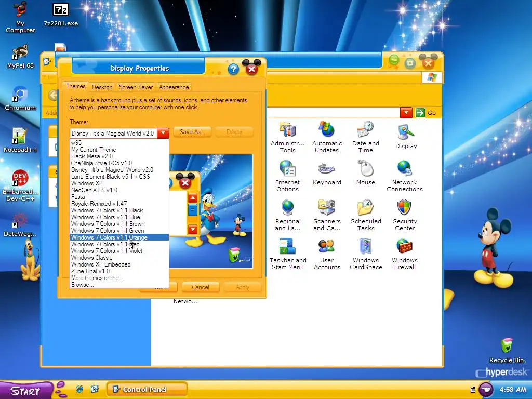The height and width of the screenshot is (399, 532).
Task: Choose My Current Theme option
Action: pyautogui.click(x=119, y=150)
